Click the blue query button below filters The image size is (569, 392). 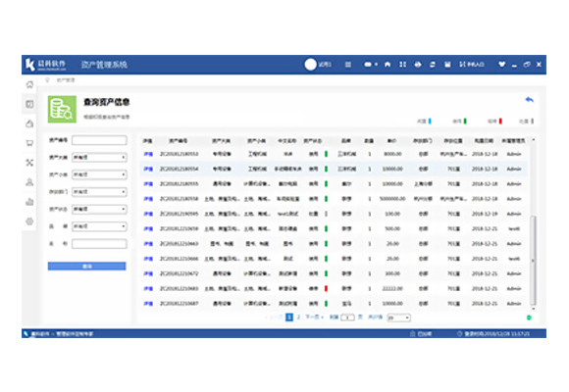point(86,267)
